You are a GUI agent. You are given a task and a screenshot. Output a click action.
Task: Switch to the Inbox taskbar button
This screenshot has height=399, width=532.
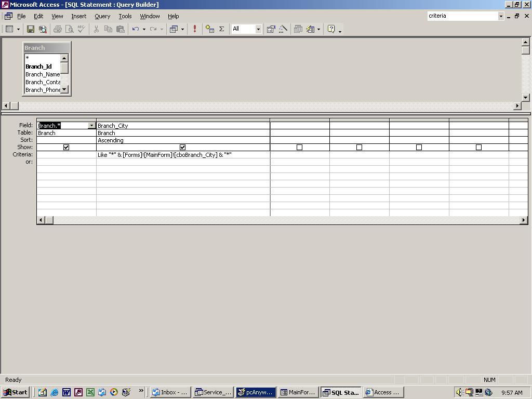click(x=170, y=392)
